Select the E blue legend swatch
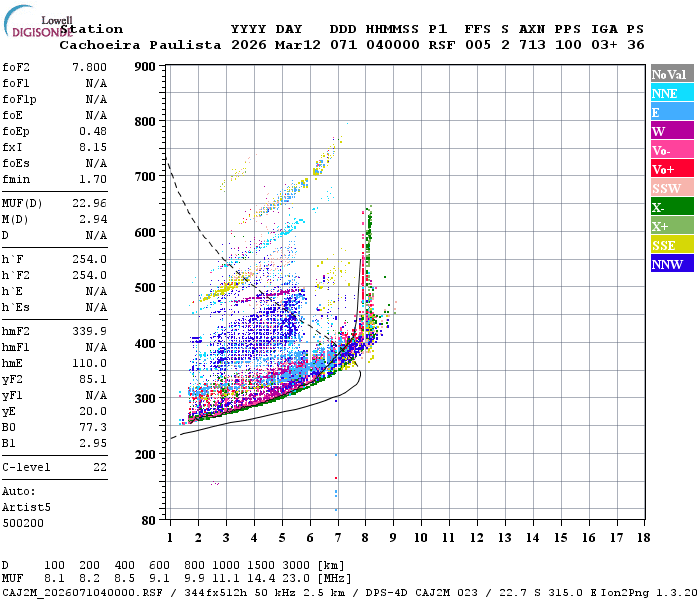Screen dimensions: 700x600 click(672, 112)
